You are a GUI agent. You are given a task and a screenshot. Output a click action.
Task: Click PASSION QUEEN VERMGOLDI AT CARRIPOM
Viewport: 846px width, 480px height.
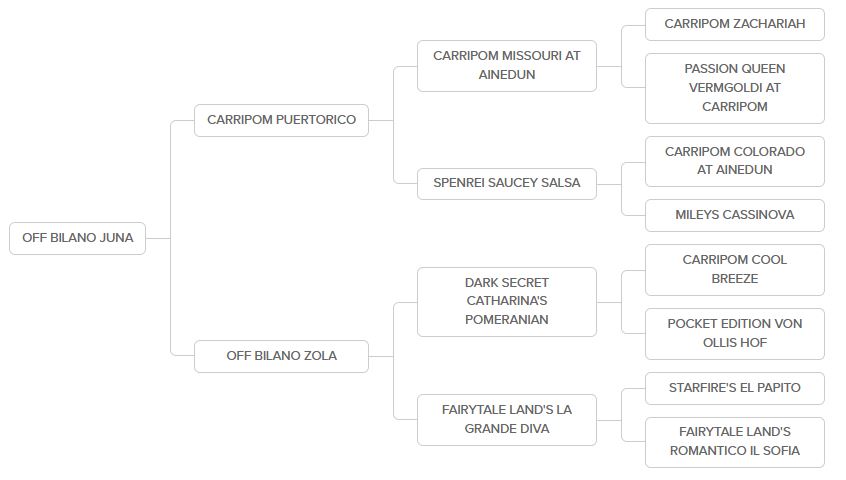click(x=734, y=88)
